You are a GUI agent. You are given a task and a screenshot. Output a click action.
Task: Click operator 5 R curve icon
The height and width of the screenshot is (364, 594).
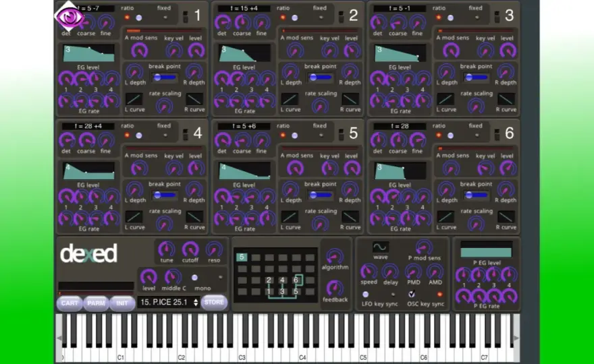[350, 217]
